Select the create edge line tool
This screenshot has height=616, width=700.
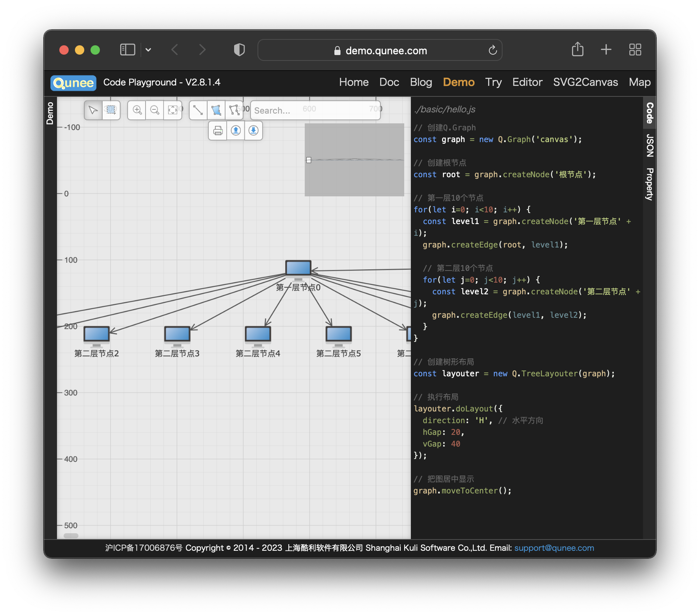[x=198, y=110]
